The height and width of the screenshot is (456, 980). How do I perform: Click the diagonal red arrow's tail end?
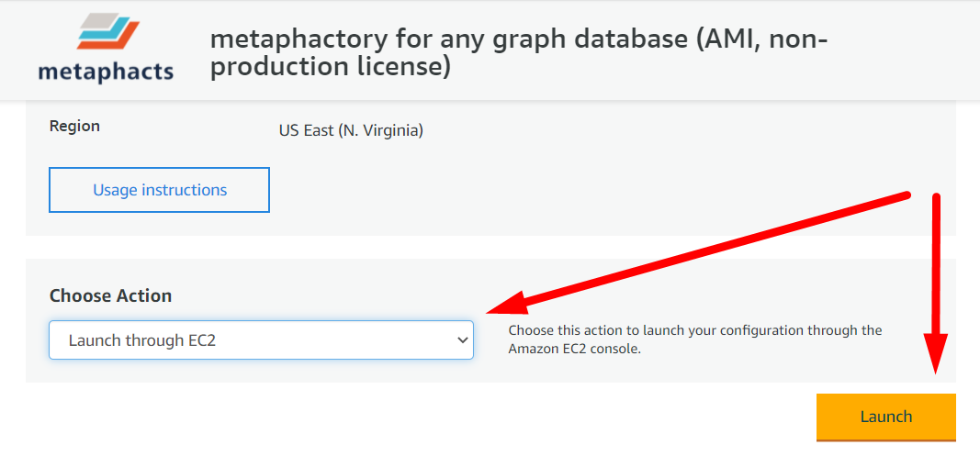pos(905,195)
